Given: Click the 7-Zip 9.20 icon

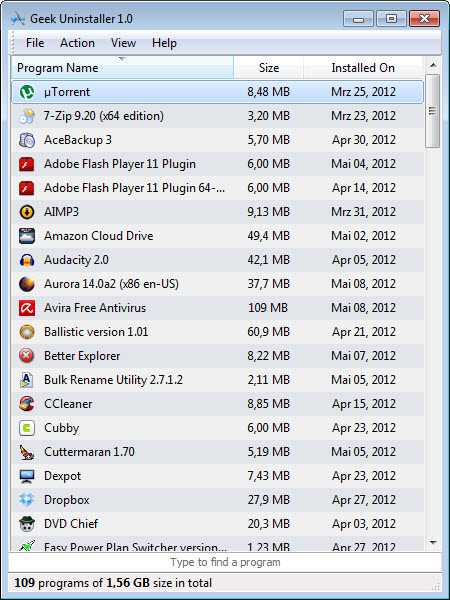Looking at the screenshot, I should [x=27, y=116].
